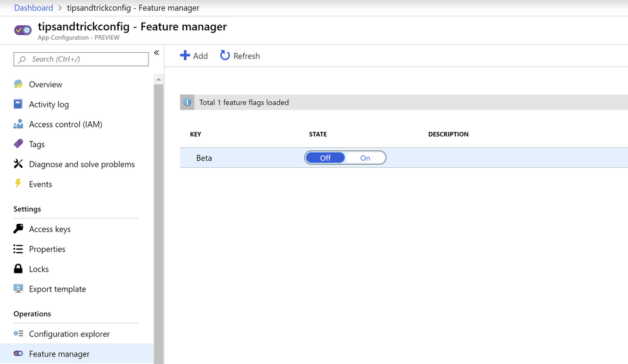Image resolution: width=628 pixels, height=364 pixels.
Task: Click the Access keys key icon
Action: click(x=18, y=229)
